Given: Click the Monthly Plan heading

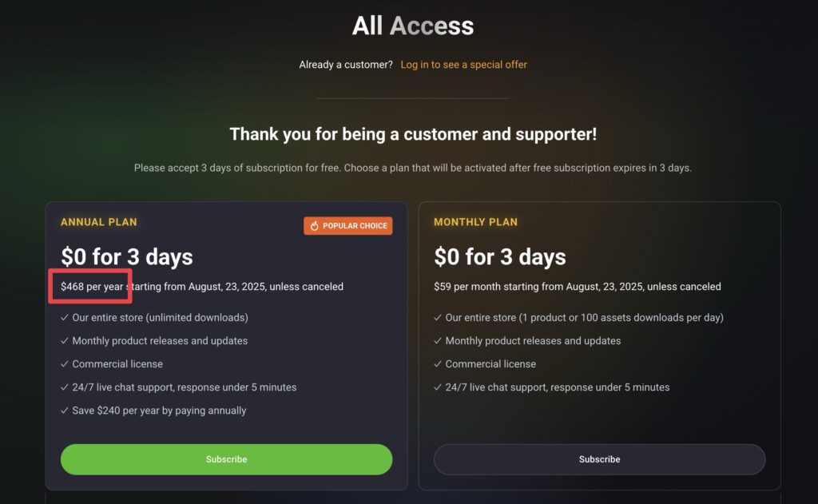Looking at the screenshot, I should tap(476, 222).
